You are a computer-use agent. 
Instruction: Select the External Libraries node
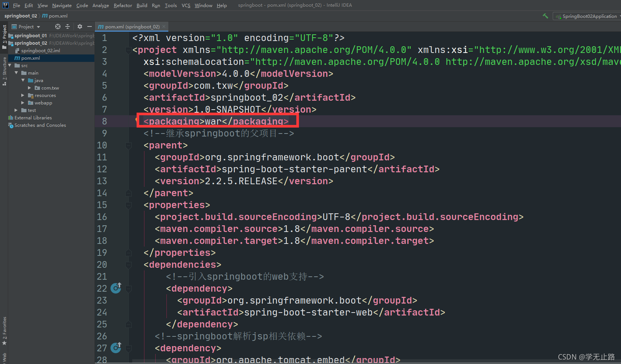pos(33,117)
